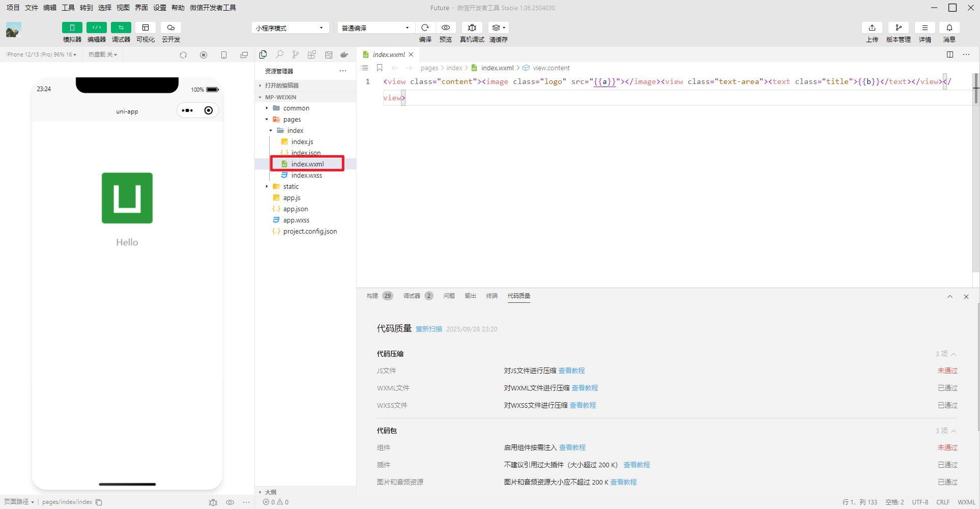Click the compile (编译) refresh icon
The width and height of the screenshot is (980, 509).
pos(425,27)
